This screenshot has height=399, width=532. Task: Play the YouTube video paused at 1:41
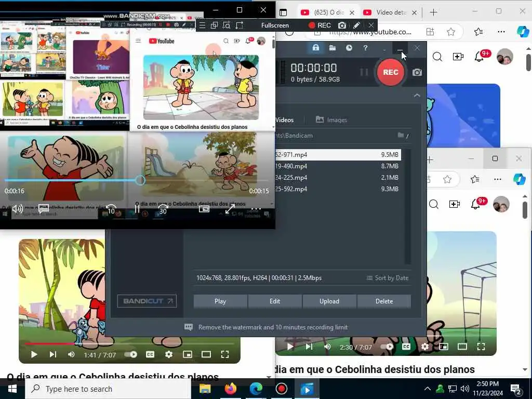coord(34,354)
